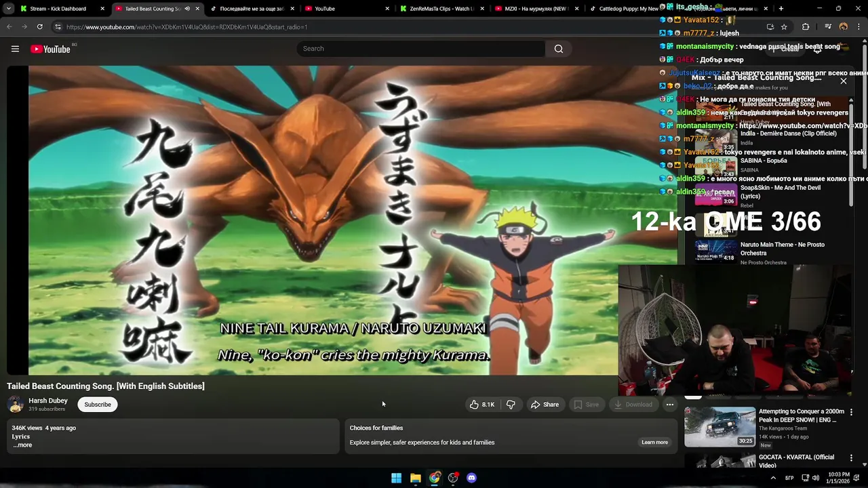
Task: Click the magnifier search button
Action: [x=558, y=49]
